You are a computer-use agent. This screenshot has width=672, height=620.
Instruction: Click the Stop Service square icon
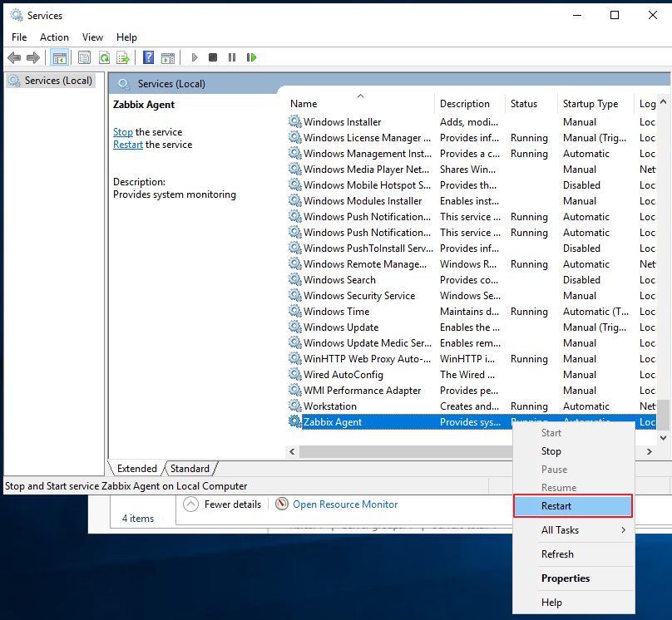coord(213,57)
